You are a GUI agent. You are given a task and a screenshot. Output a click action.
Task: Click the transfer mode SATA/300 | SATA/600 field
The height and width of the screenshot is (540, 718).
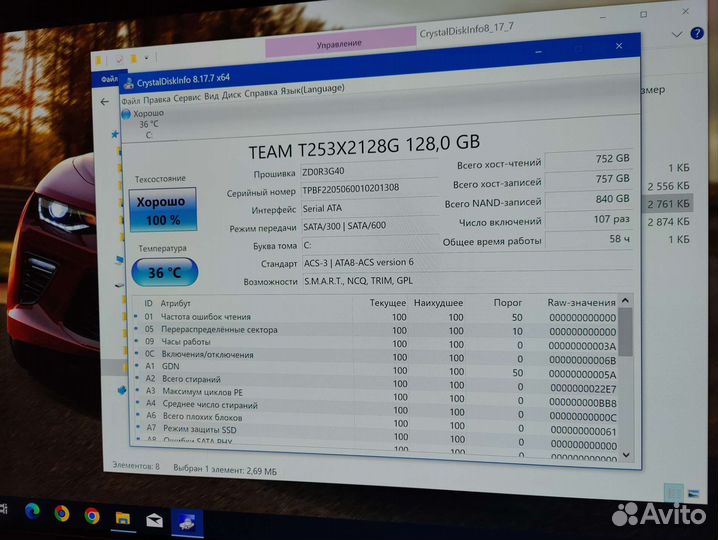click(x=370, y=225)
